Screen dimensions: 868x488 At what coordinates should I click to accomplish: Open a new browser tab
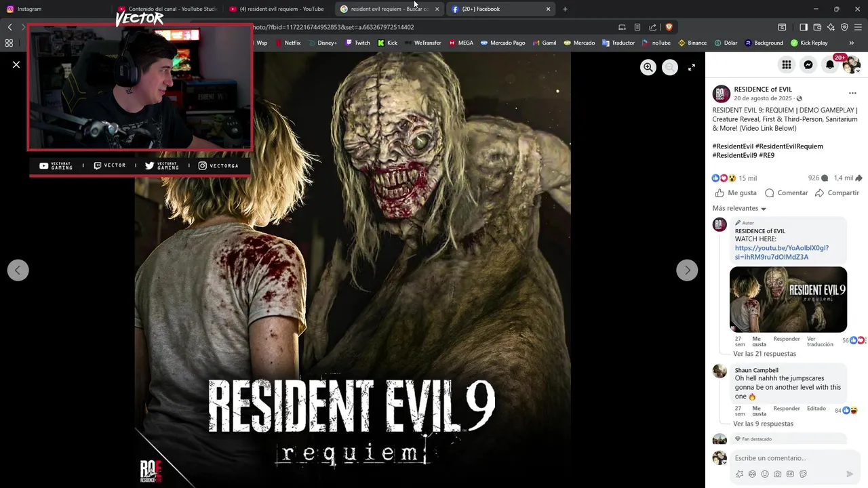click(x=565, y=9)
